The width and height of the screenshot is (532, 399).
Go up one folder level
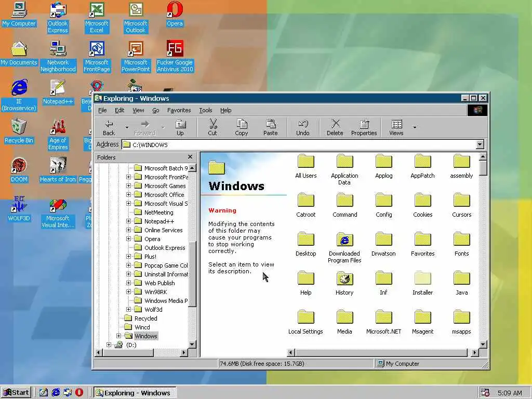(x=180, y=128)
